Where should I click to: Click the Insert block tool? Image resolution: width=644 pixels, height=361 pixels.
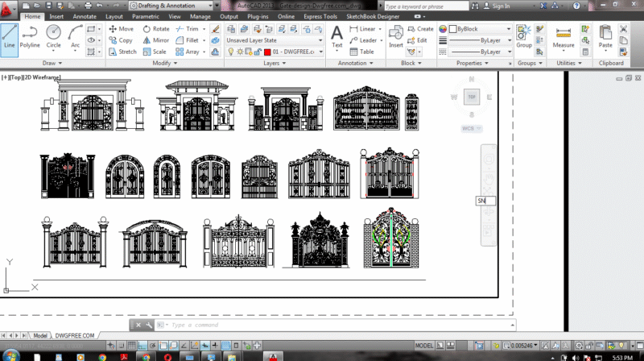click(396, 36)
